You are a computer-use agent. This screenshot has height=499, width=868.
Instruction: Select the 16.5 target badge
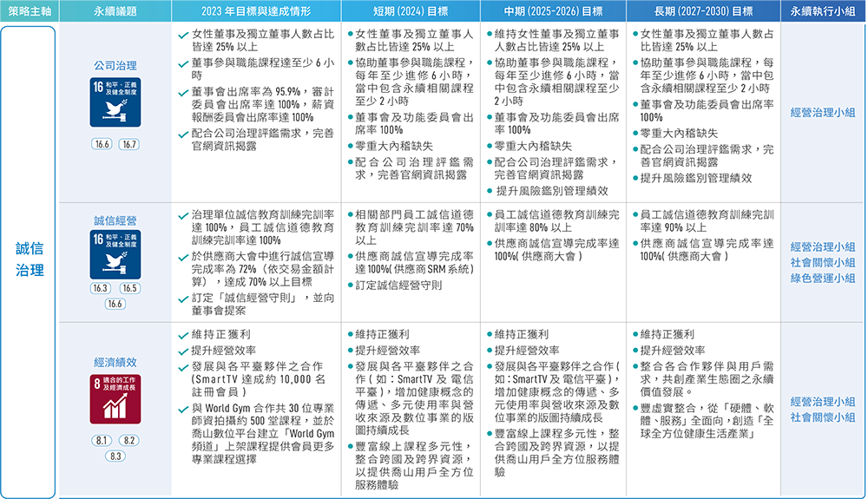(x=128, y=289)
